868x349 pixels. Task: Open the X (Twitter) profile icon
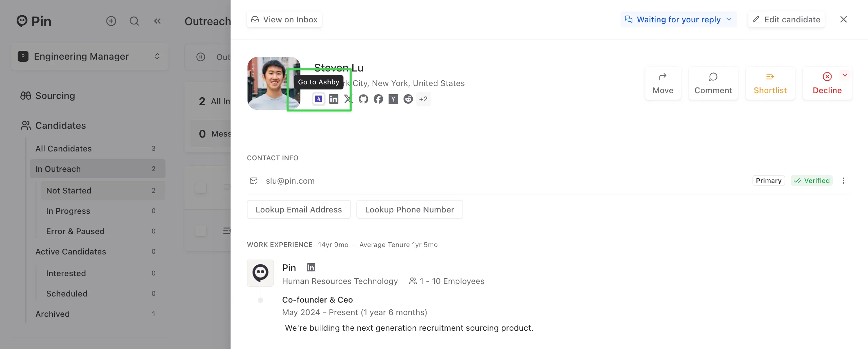click(x=349, y=99)
